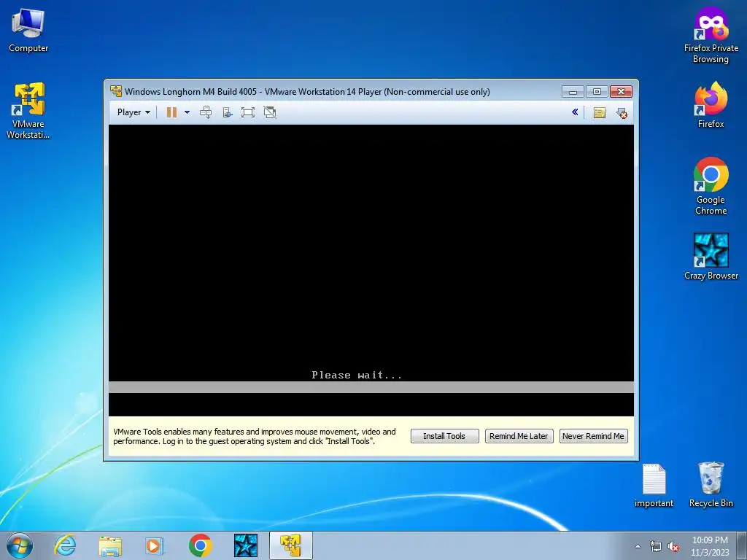The width and height of the screenshot is (747, 560).
Task: Click Never Remind Me
Action: 593,436
